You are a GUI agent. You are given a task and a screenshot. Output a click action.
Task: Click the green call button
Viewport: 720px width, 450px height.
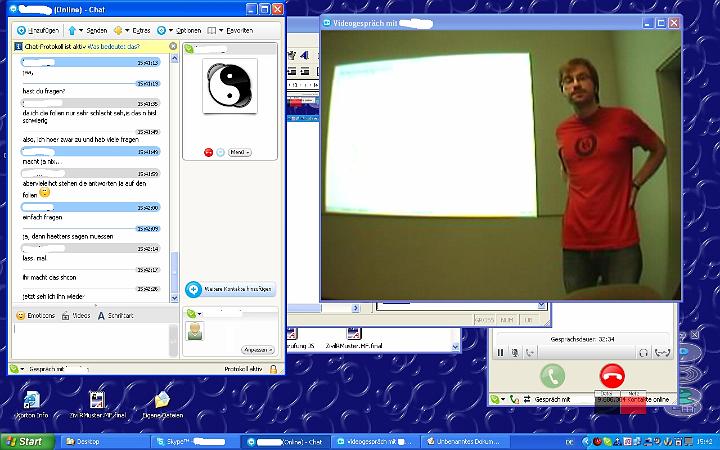pos(552,376)
